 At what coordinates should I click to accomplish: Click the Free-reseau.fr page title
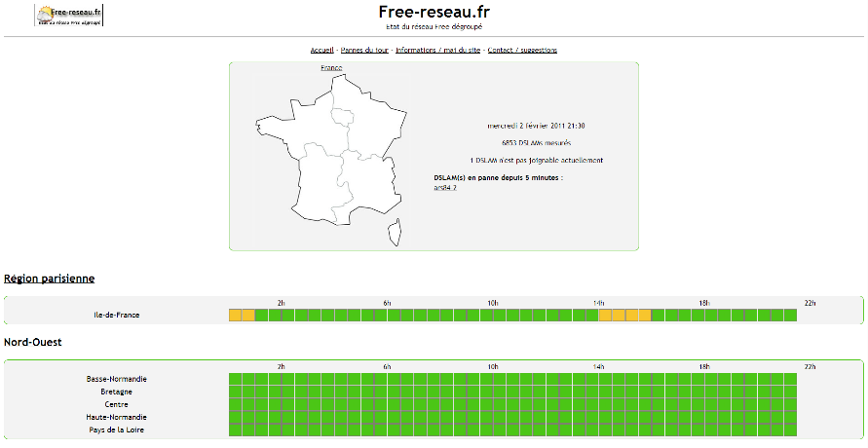(x=434, y=12)
